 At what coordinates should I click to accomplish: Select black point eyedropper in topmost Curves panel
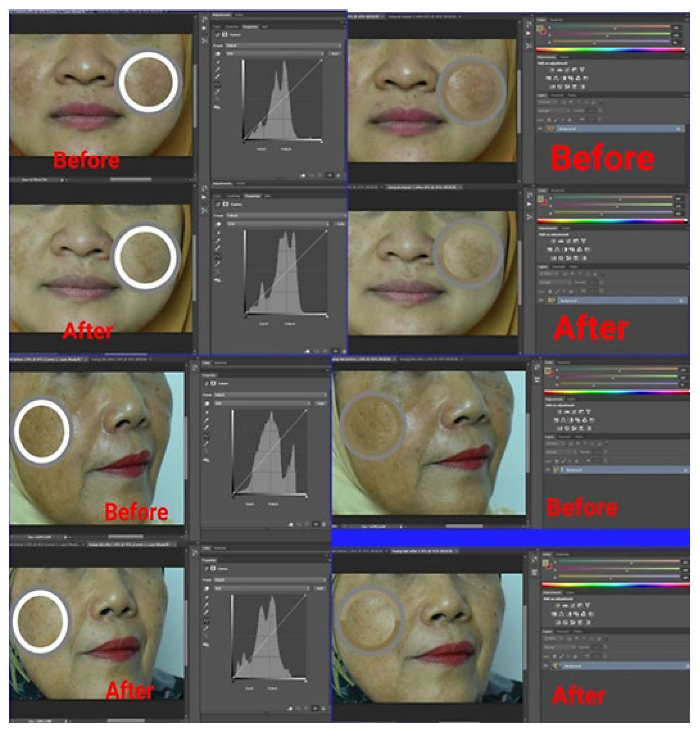[x=218, y=62]
